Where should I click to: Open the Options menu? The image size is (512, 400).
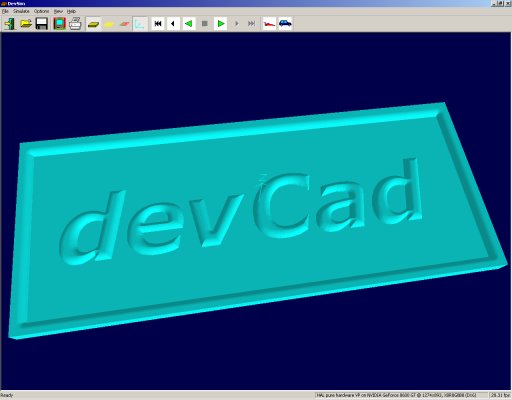point(42,11)
